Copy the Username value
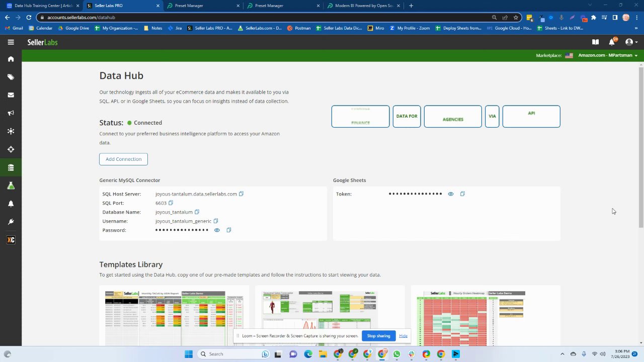 click(215, 221)
